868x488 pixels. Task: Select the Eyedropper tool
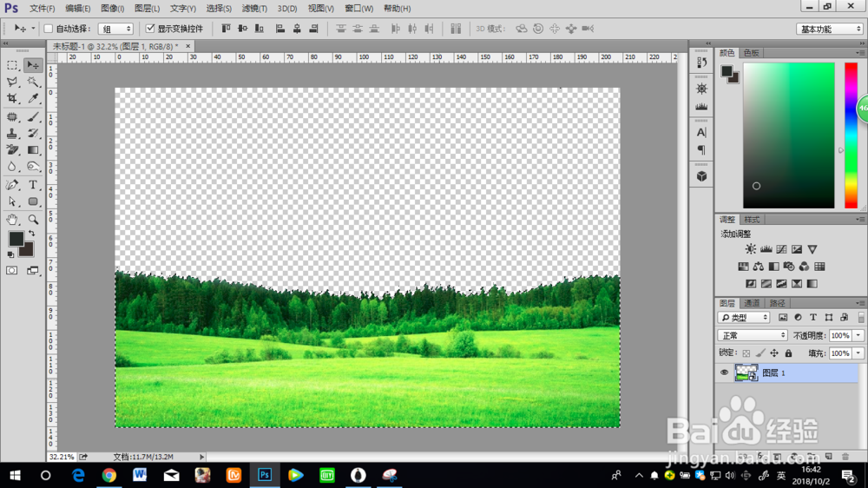click(x=33, y=99)
